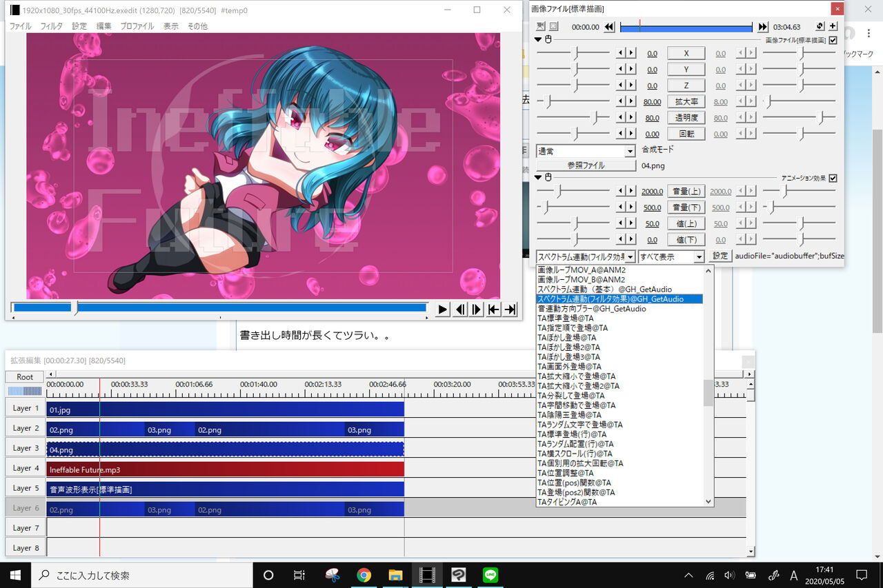Open フィルタ menu
Viewport: 883px width, 588px height.
click(52, 26)
